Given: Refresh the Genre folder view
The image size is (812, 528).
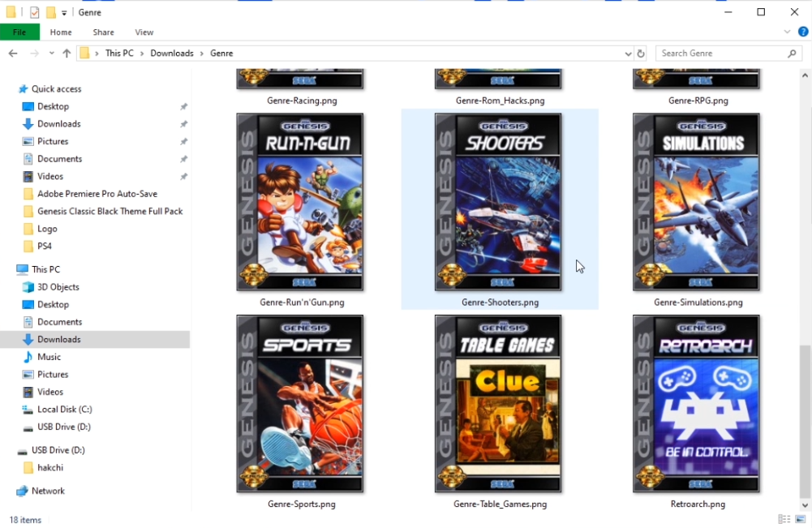Looking at the screenshot, I should pos(641,54).
